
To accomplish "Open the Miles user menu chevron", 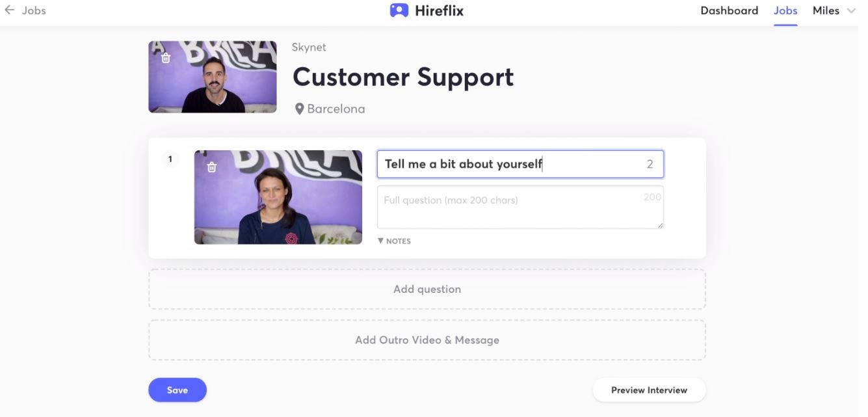I will click(x=851, y=11).
